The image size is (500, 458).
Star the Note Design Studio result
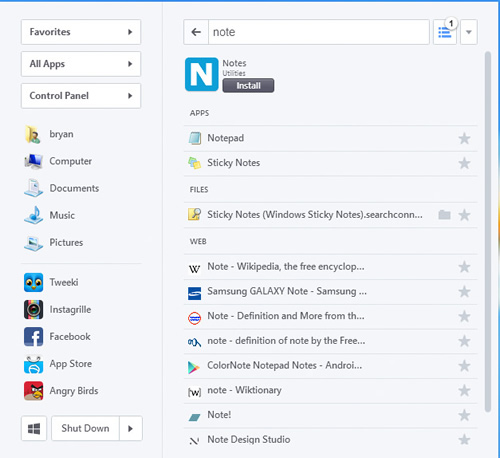point(464,440)
